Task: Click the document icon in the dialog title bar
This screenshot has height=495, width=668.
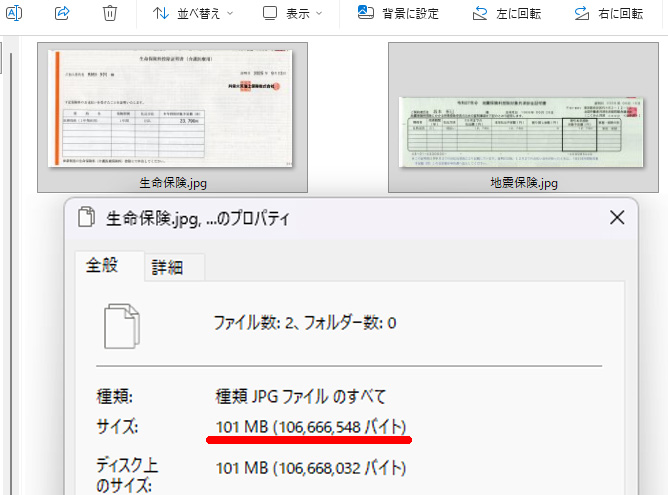Action: point(86,217)
